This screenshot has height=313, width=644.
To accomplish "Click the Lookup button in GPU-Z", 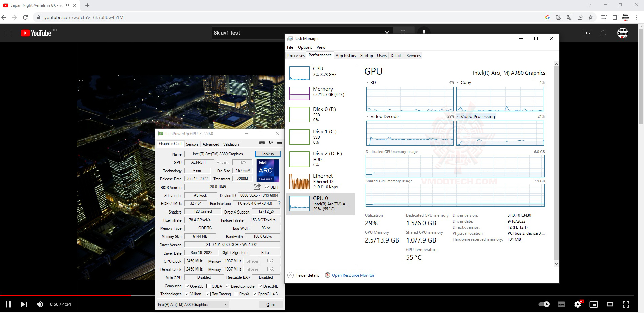I will click(x=268, y=154).
